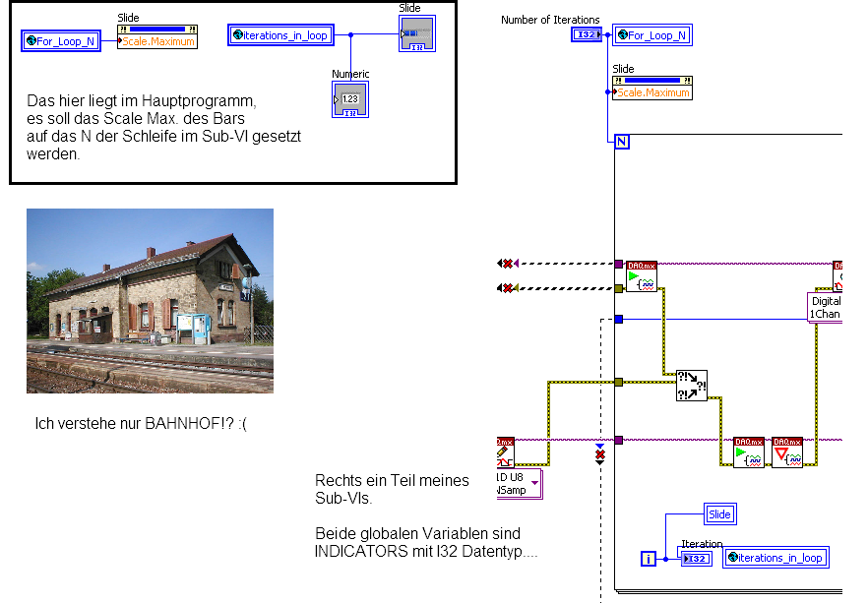The image size is (868, 603).
Task: Click the 'Das hier liegt im Hauptprogramm' comment
Action: (163, 127)
